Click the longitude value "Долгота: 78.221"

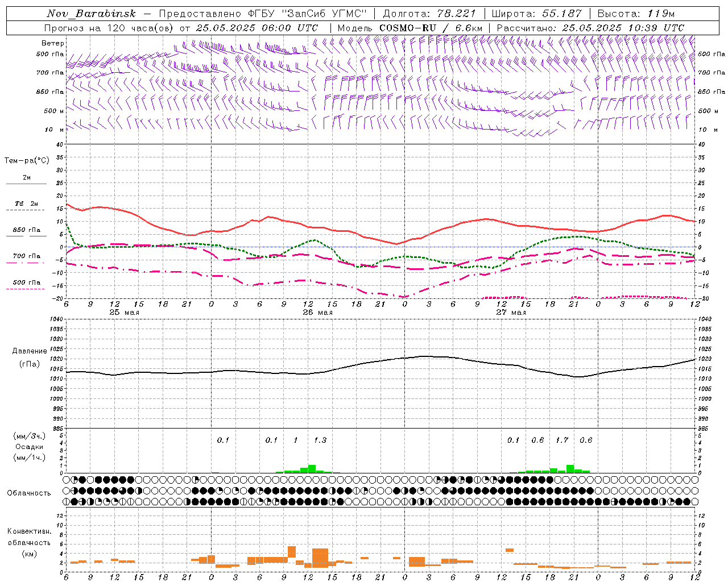pos(429,14)
